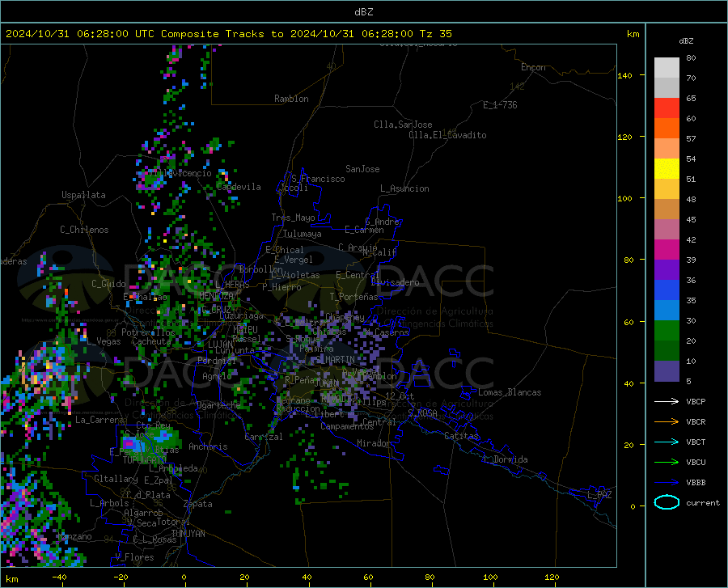
Task: Click the Divisadero label
Action: click(395, 282)
